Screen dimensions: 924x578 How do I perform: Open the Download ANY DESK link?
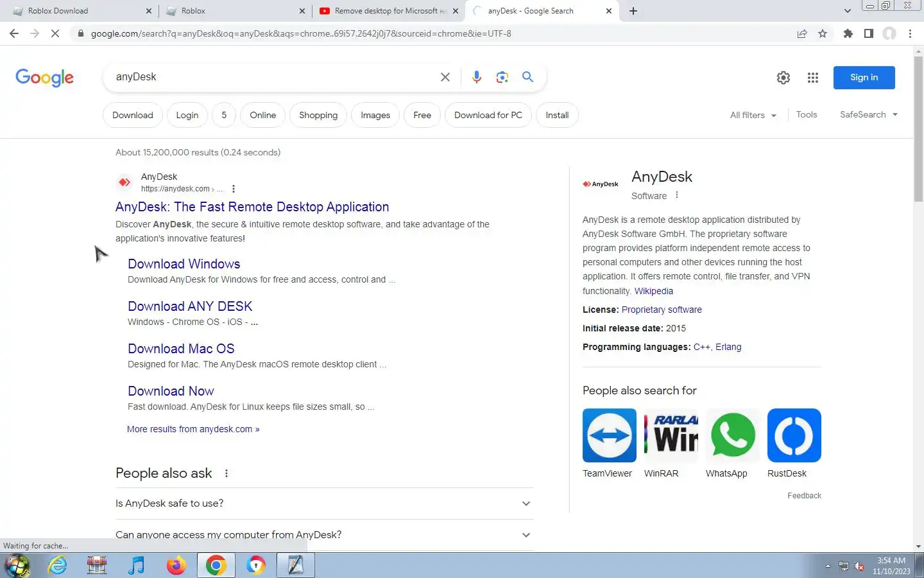pyautogui.click(x=190, y=306)
